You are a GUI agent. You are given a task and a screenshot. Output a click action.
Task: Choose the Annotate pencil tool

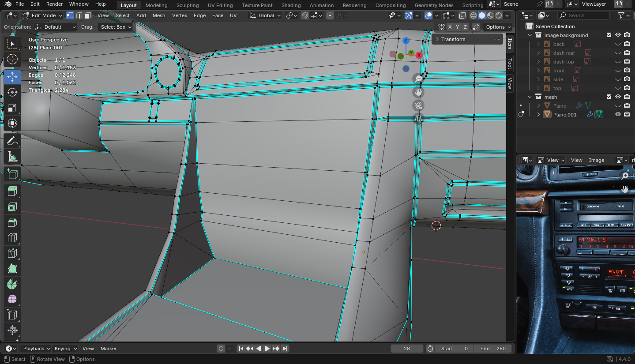[12, 141]
